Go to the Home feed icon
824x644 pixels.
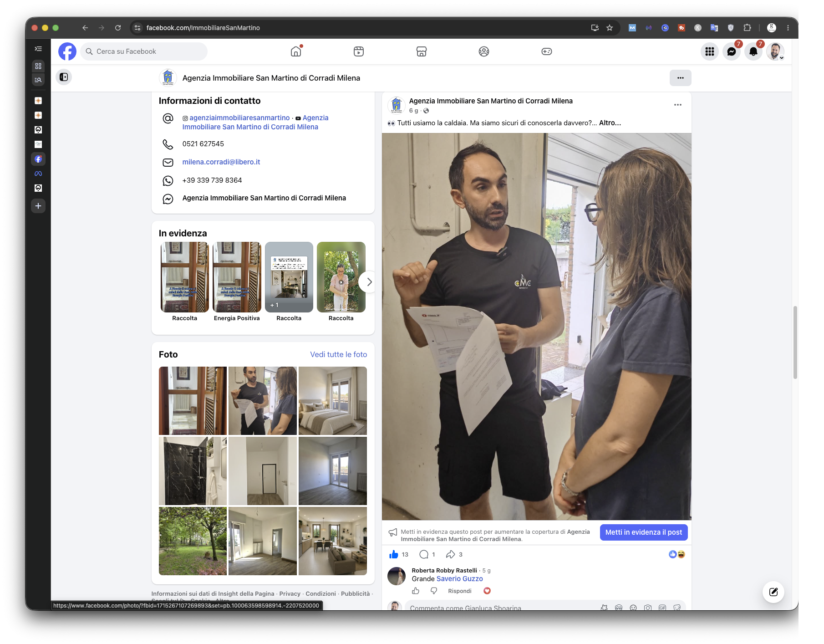point(296,51)
